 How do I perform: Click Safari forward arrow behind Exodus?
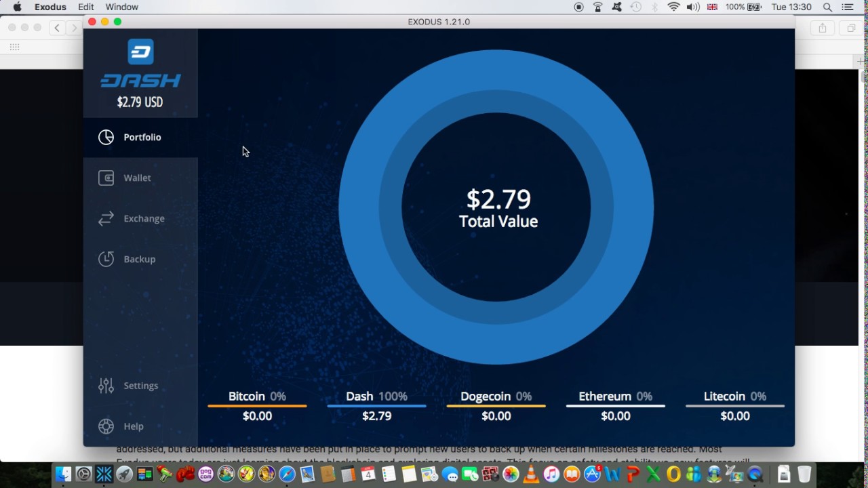pos(74,28)
